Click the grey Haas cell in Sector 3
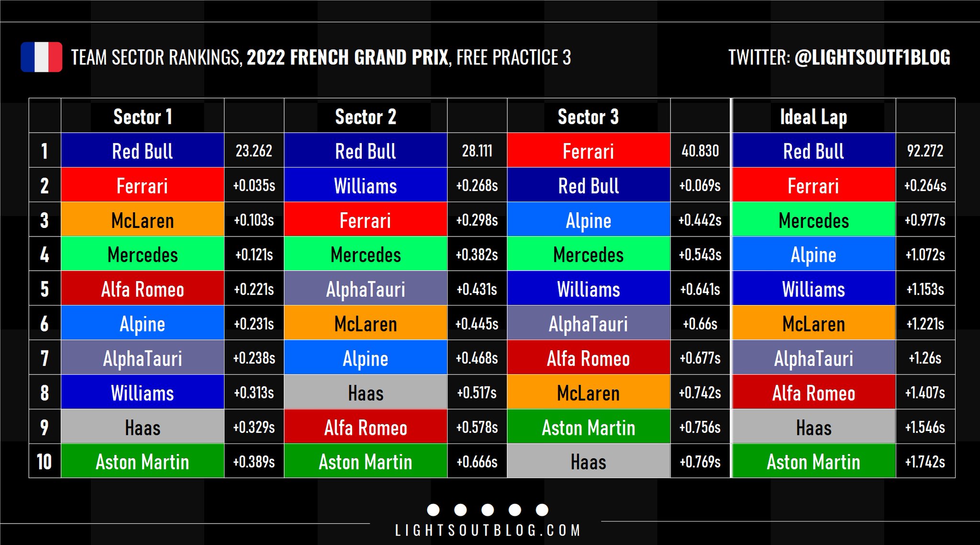This screenshot has width=980, height=545. 589,462
